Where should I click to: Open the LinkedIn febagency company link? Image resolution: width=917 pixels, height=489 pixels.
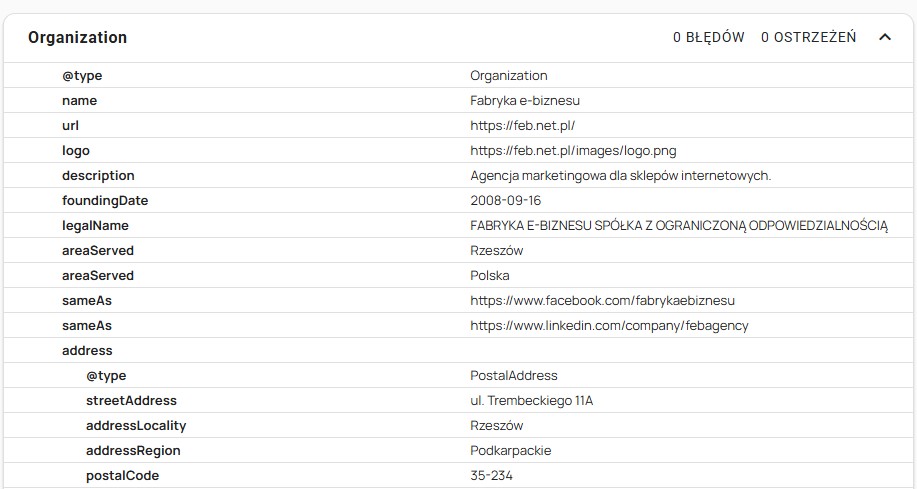click(609, 326)
